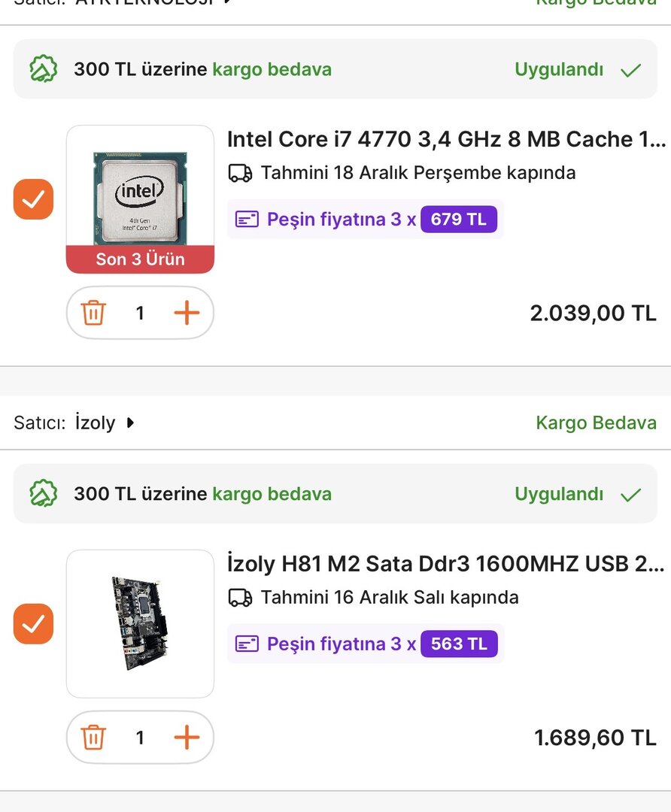Click the 'Son 3 Ürün' stock label
This screenshot has width=671, height=812.
[140, 259]
